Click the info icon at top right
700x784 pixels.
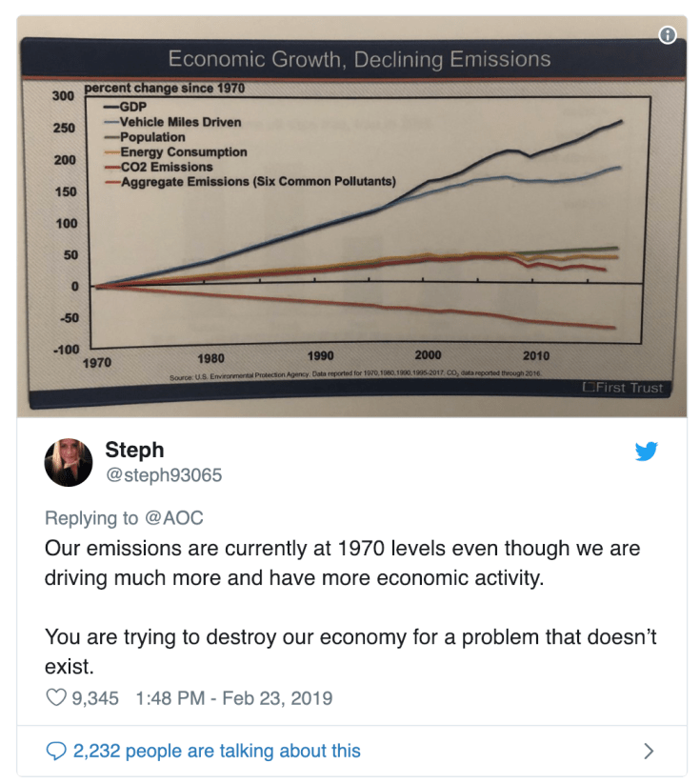click(x=668, y=36)
